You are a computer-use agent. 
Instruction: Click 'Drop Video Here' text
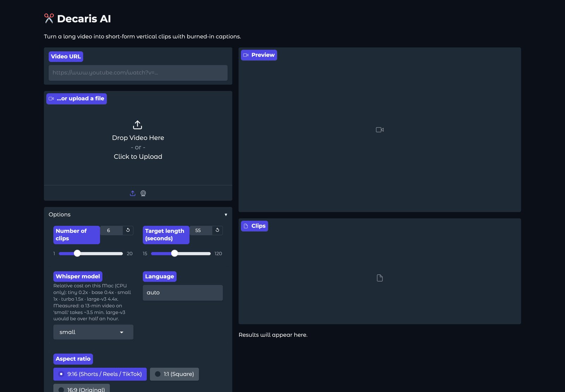tap(138, 138)
